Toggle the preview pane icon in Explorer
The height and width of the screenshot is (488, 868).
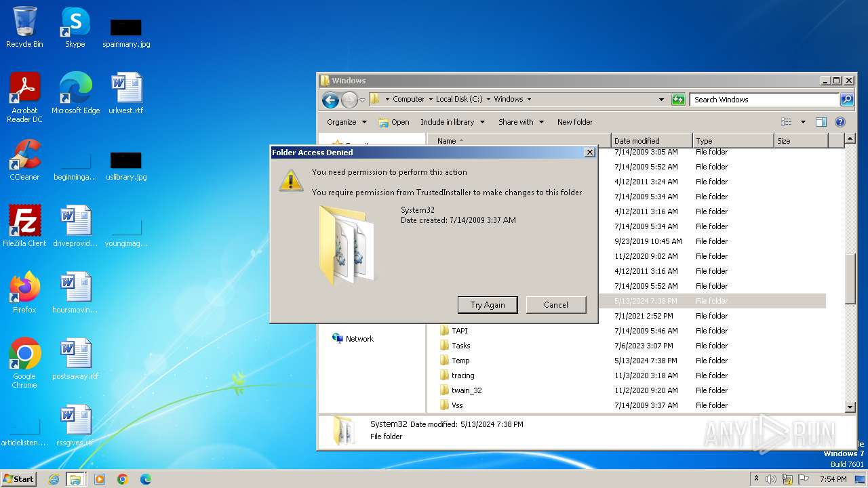pyautogui.click(x=821, y=122)
